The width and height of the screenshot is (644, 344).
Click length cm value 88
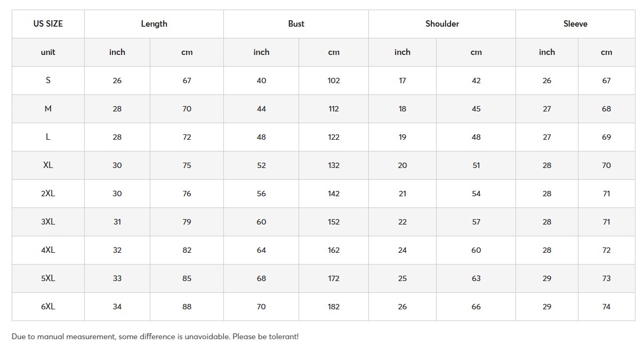[187, 307]
